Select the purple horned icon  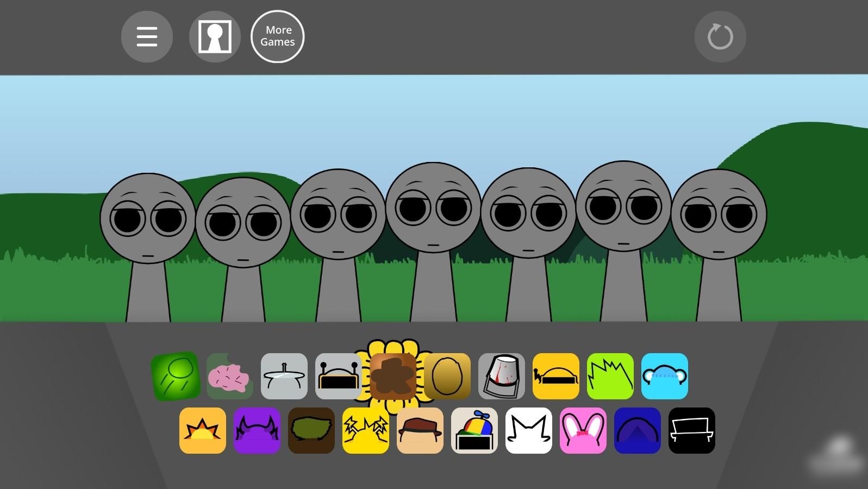(x=257, y=430)
